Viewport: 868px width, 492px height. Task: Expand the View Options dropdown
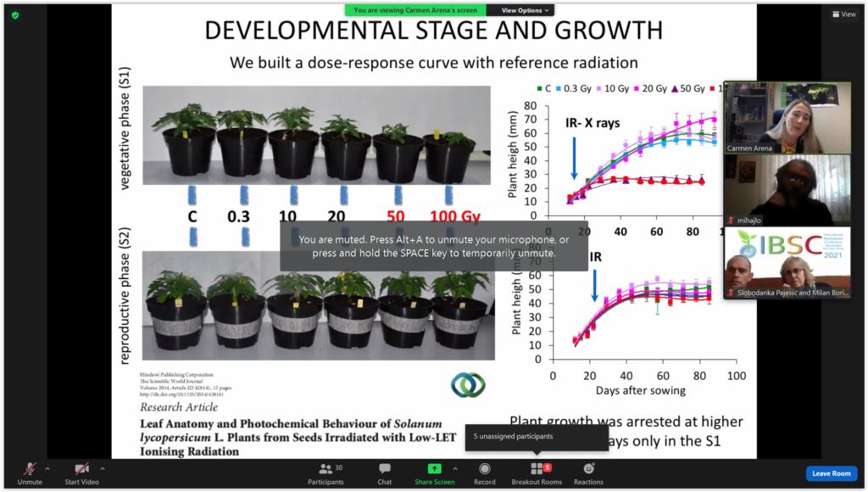[x=525, y=10]
